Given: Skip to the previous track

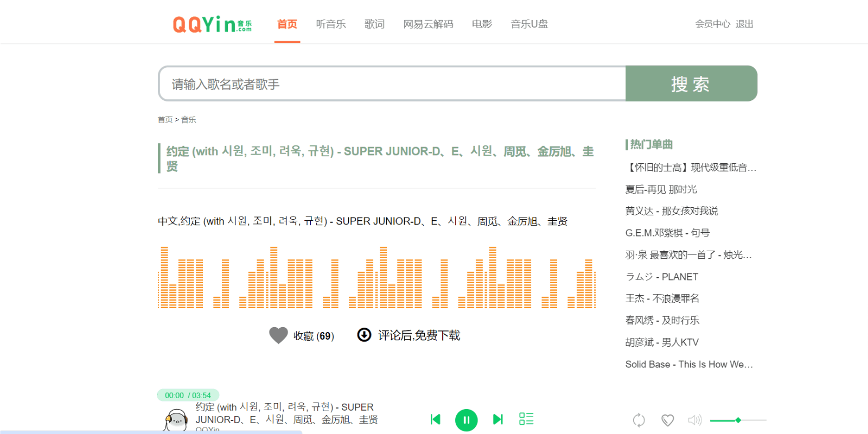Looking at the screenshot, I should [x=435, y=419].
